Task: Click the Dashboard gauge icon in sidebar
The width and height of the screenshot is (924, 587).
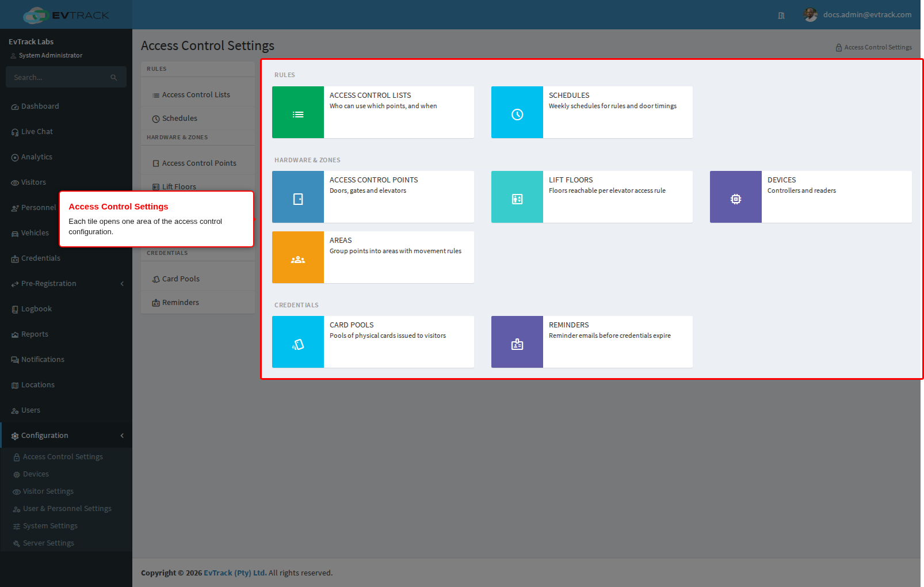Action: [x=15, y=107]
